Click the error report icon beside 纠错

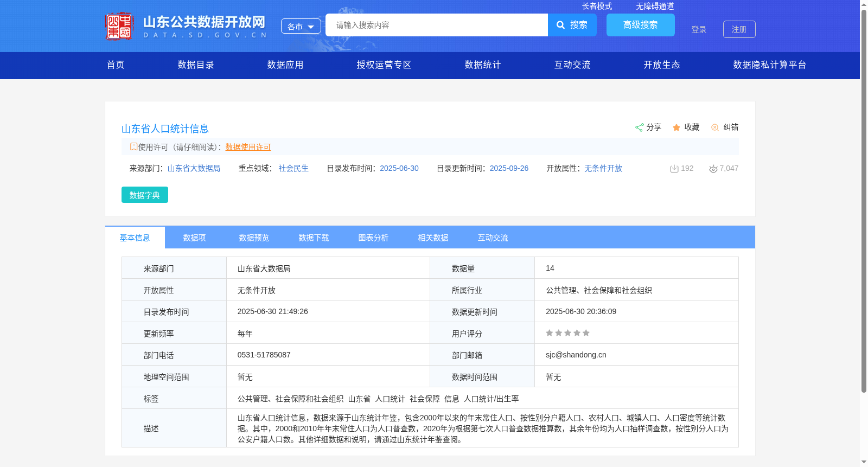tap(715, 127)
